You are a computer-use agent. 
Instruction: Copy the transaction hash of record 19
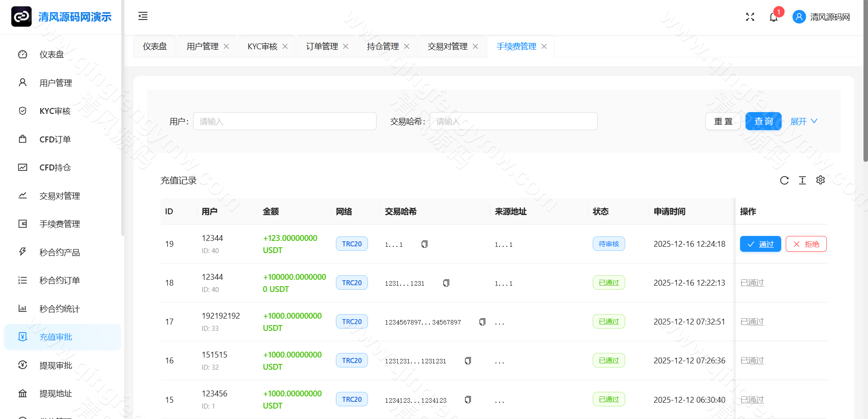pos(424,244)
